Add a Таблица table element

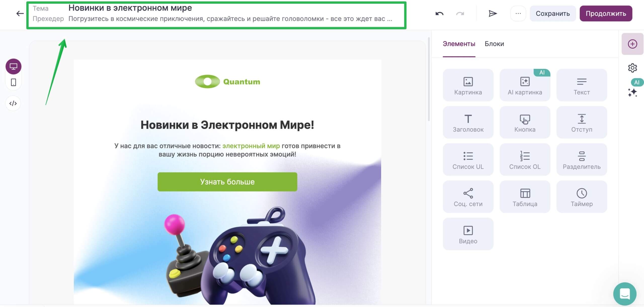tap(525, 197)
